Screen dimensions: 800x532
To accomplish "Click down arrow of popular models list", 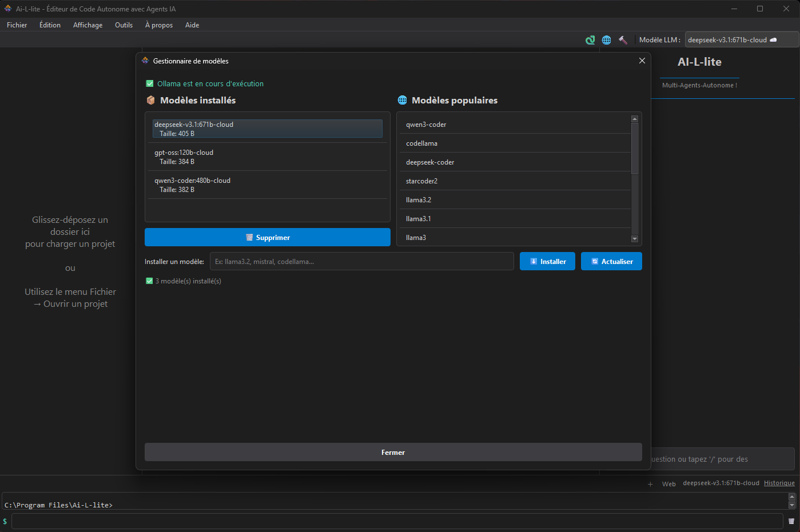I will click(634, 239).
